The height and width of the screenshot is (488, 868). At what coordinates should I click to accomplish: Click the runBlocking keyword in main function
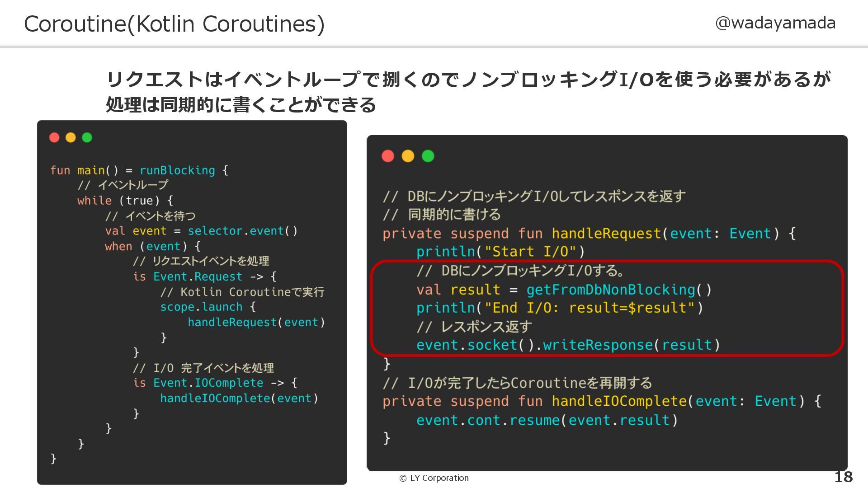pyautogui.click(x=177, y=170)
